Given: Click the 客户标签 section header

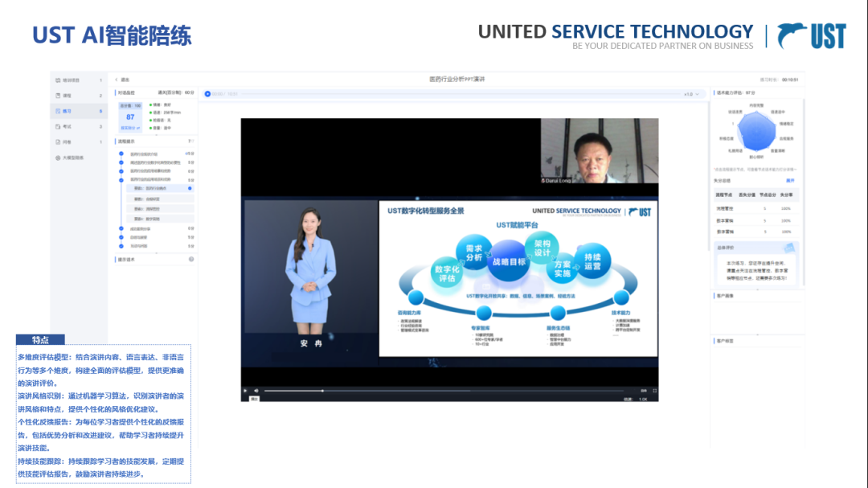Looking at the screenshot, I should coord(725,341).
